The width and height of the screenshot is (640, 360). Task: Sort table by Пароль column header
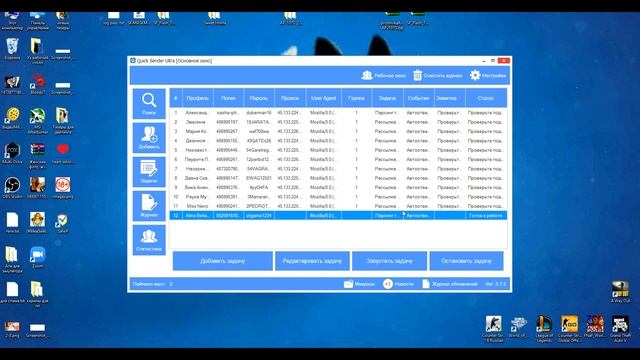click(x=259, y=98)
